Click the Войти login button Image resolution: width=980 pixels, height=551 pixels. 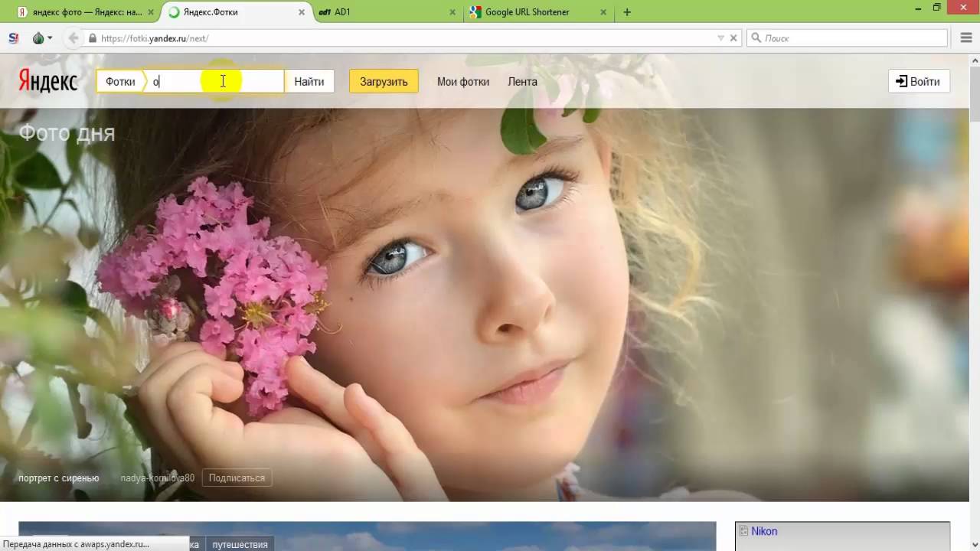tap(919, 81)
